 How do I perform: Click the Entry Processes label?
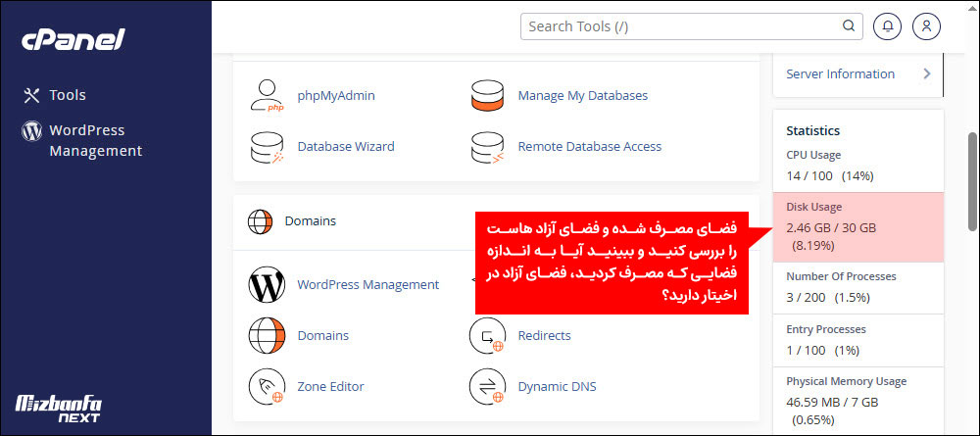[x=826, y=329]
